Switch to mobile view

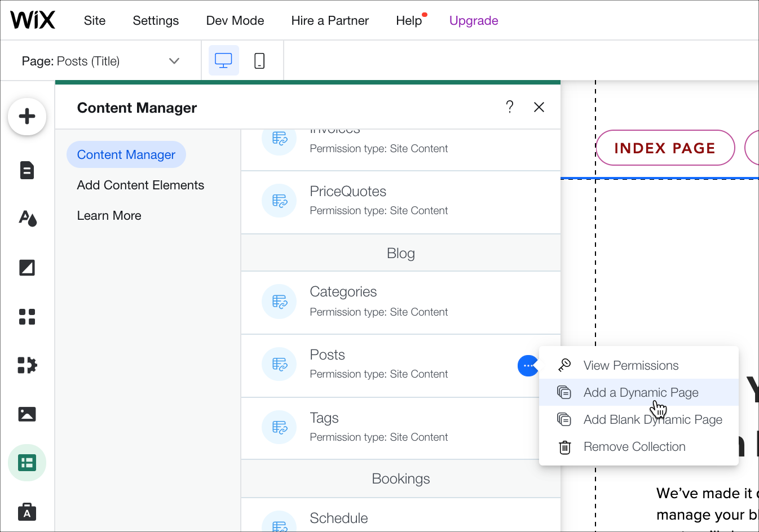[x=259, y=61]
